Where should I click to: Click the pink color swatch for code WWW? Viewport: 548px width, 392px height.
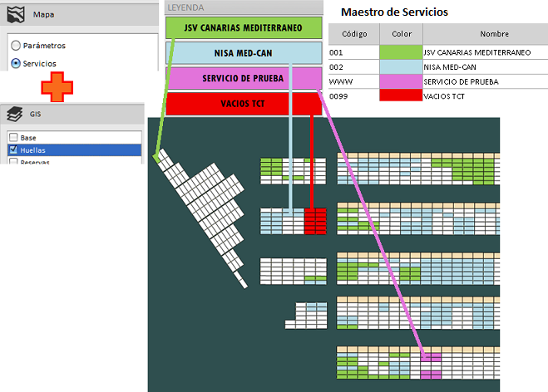tap(401, 81)
